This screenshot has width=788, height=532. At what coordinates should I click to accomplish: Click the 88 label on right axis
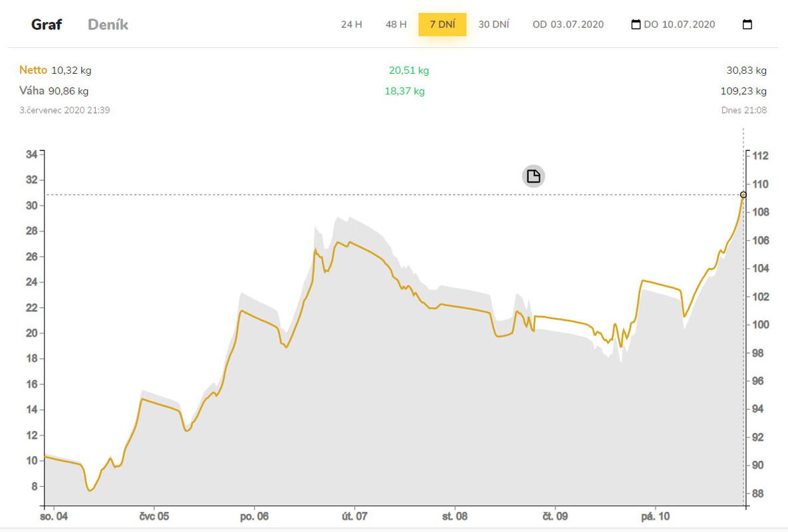pyautogui.click(x=758, y=493)
